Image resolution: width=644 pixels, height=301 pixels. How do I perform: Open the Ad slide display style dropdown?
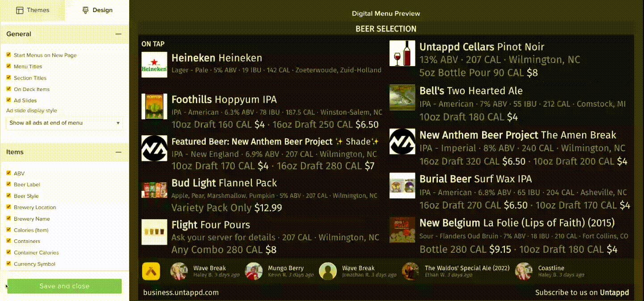click(65, 123)
